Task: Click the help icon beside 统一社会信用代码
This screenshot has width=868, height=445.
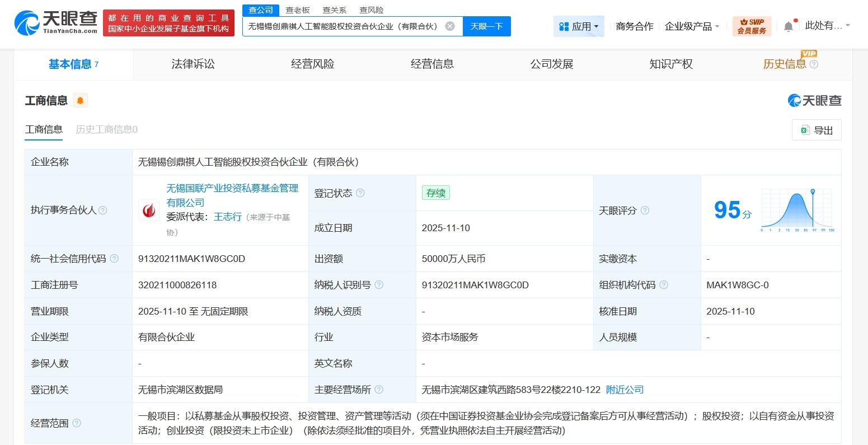Action: pos(115,258)
